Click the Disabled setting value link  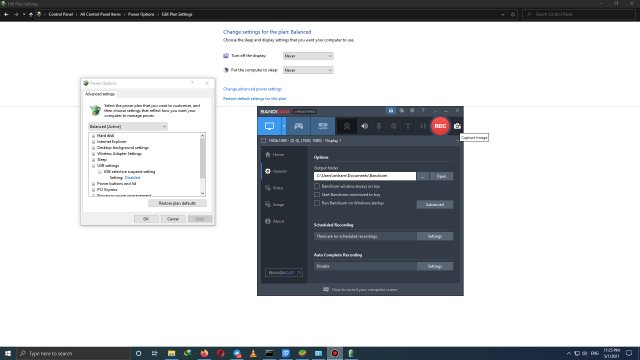(x=132, y=178)
